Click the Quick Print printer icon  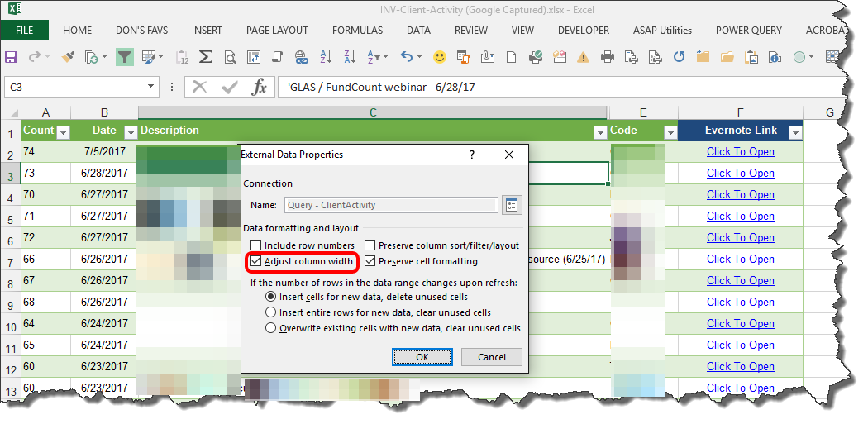(x=608, y=56)
